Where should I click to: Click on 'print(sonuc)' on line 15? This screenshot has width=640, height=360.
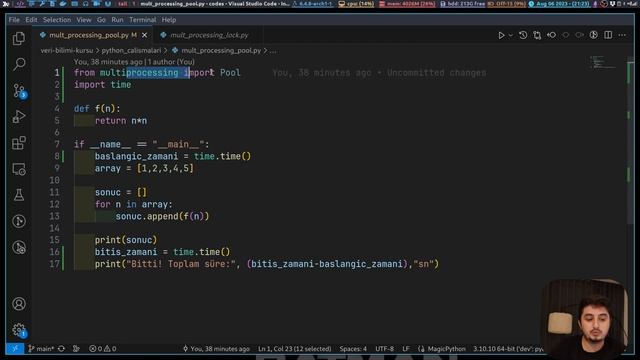(x=126, y=240)
